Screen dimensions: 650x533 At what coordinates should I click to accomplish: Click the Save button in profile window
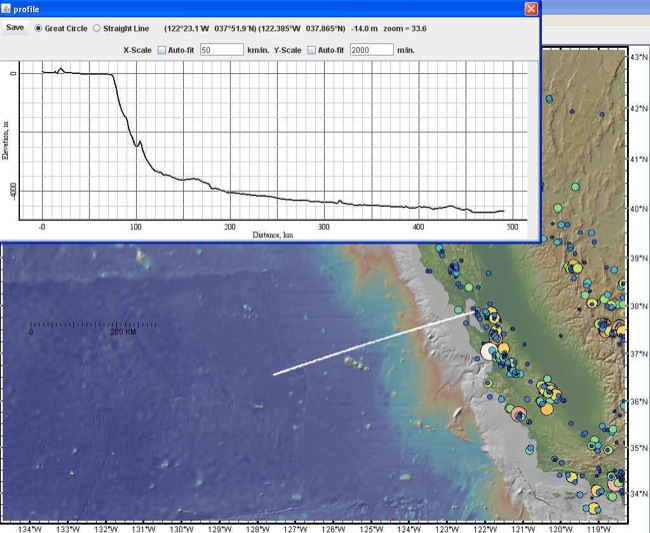click(15, 28)
